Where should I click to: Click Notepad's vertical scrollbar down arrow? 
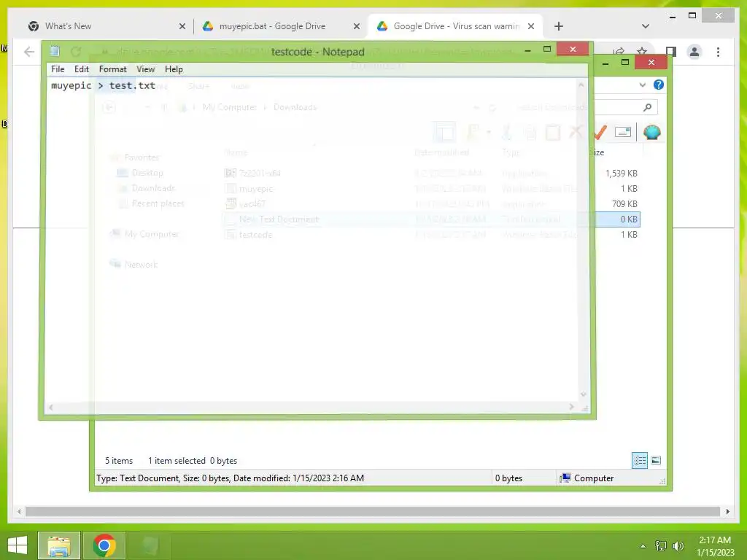coord(583,394)
